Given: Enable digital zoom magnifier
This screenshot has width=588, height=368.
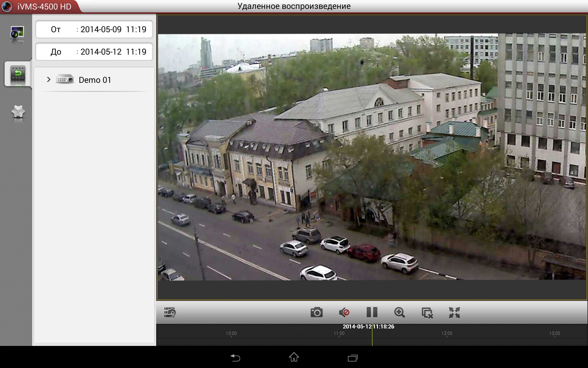Looking at the screenshot, I should pyautogui.click(x=399, y=312).
